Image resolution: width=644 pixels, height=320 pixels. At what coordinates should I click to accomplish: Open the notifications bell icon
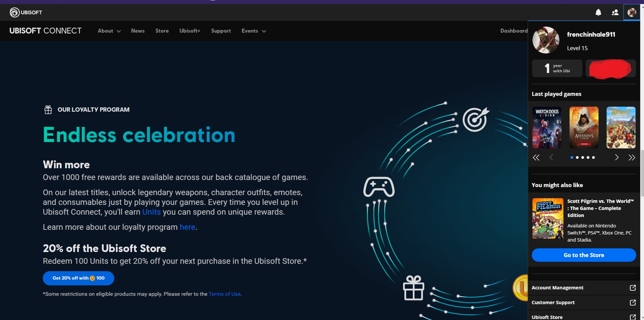click(598, 12)
